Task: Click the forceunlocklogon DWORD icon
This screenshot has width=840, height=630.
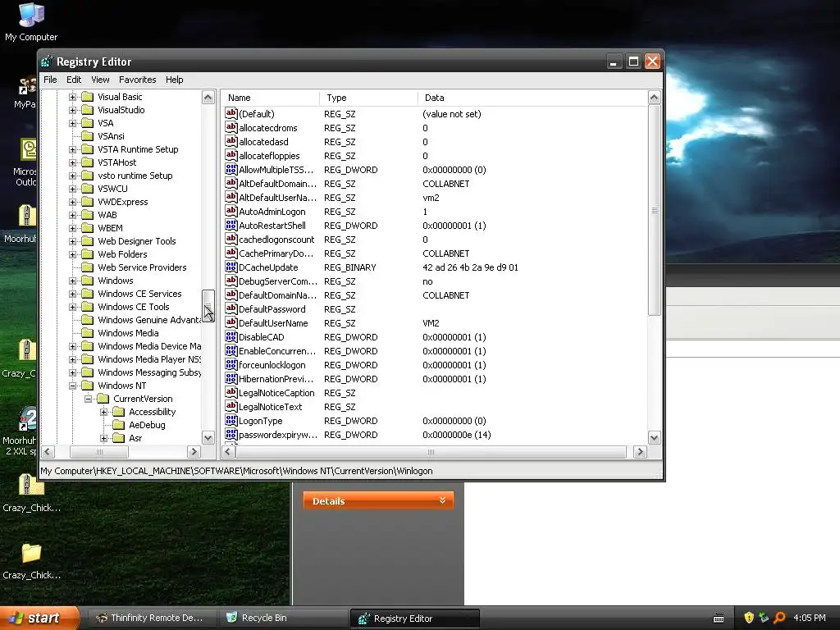Action: click(x=231, y=364)
